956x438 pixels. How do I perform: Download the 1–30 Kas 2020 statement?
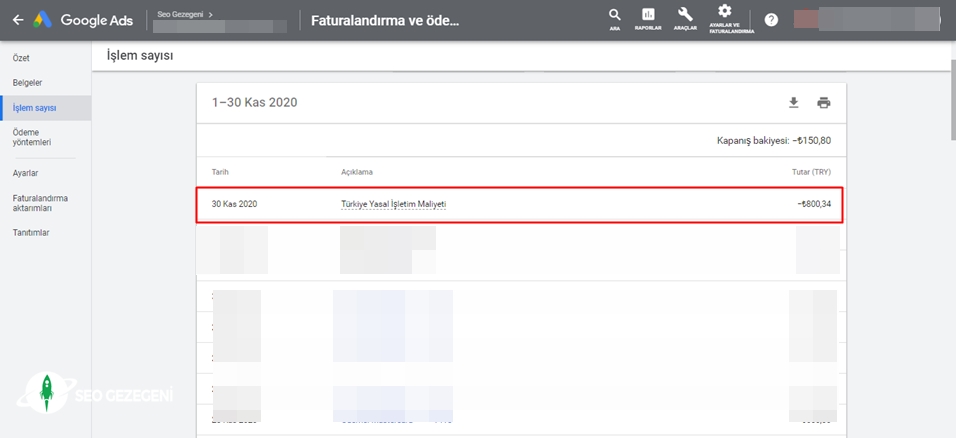pos(793,102)
